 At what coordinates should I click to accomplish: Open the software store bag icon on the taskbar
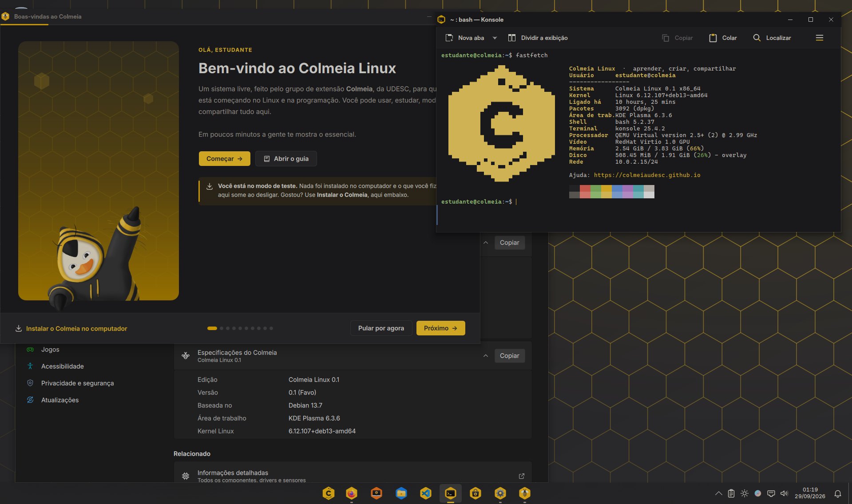click(476, 493)
